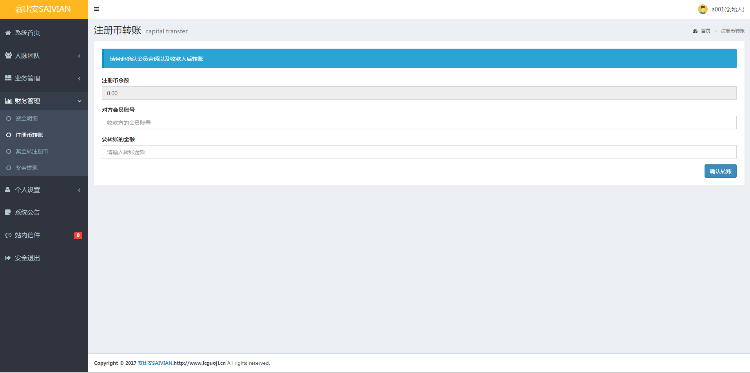Viewport: 750px width, 373px height.
Task: Click the 'capital transfer' subtitle text
Action: pos(166,32)
